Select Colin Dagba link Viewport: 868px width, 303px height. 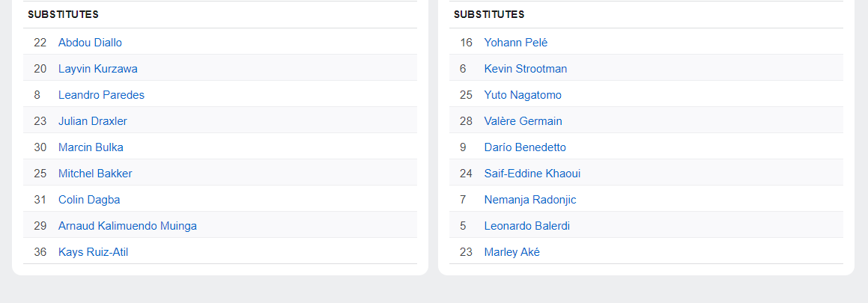click(x=89, y=200)
